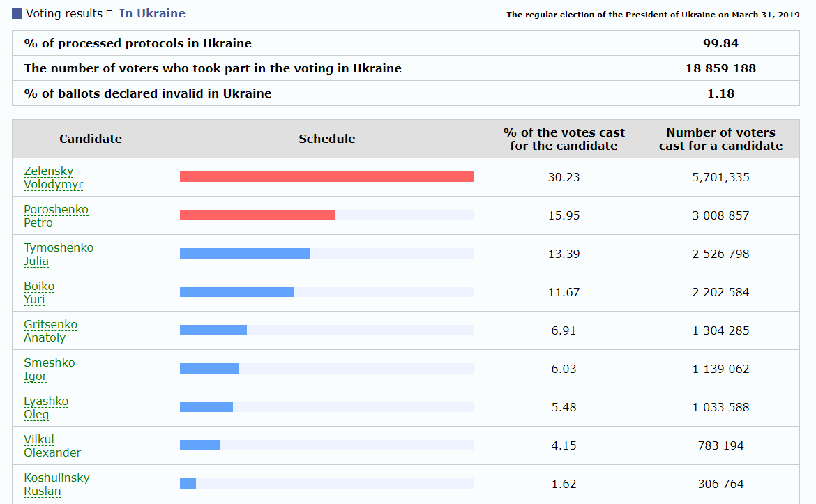Click Gritsenko's percentage 6.91
The width and height of the screenshot is (816, 504).
[564, 331]
